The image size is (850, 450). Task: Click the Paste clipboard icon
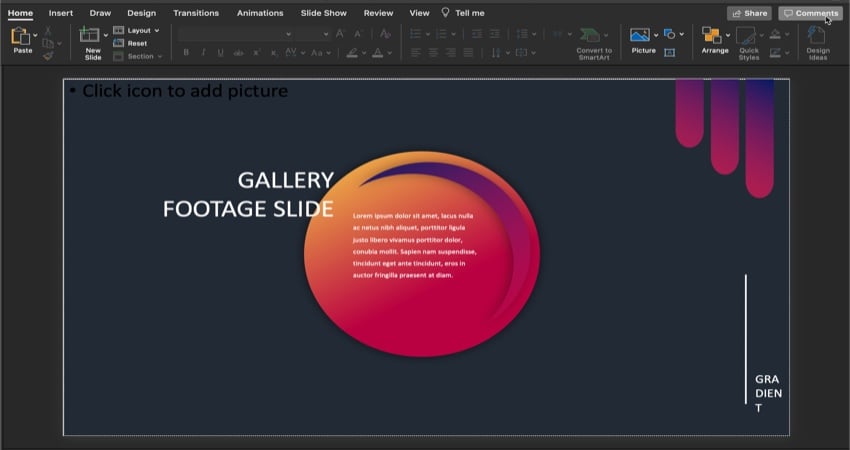pos(21,37)
